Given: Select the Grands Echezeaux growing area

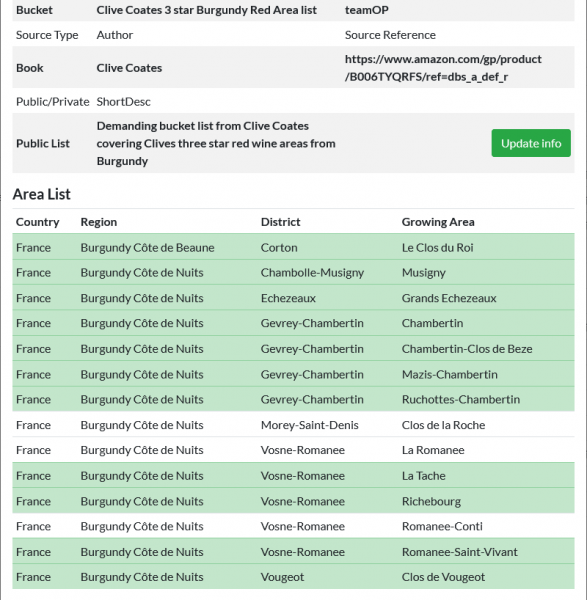Looking at the screenshot, I should tap(449, 298).
